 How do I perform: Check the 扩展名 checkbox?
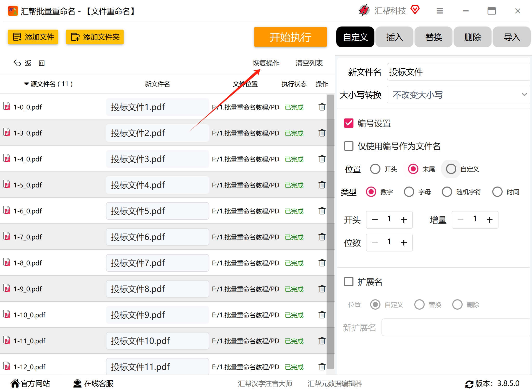click(349, 282)
